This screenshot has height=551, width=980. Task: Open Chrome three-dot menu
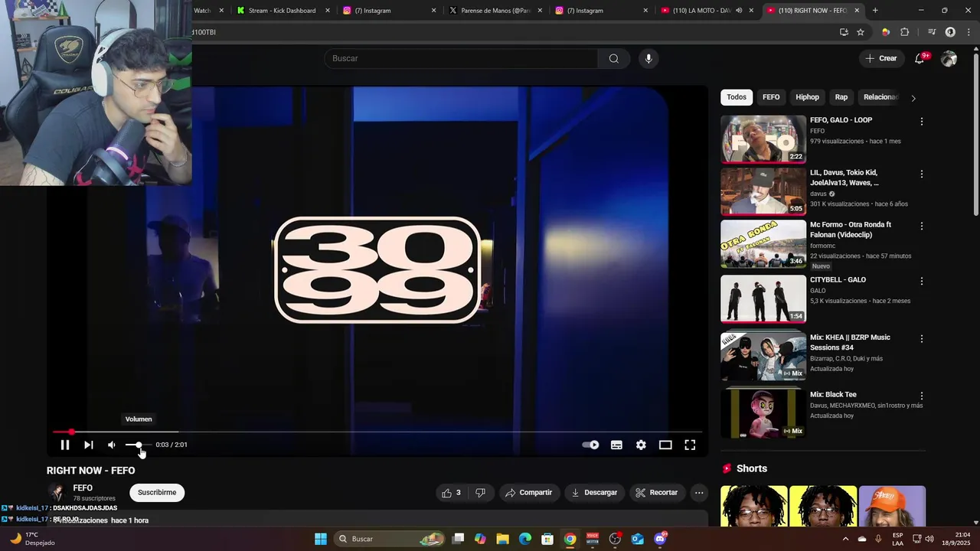[x=968, y=32]
